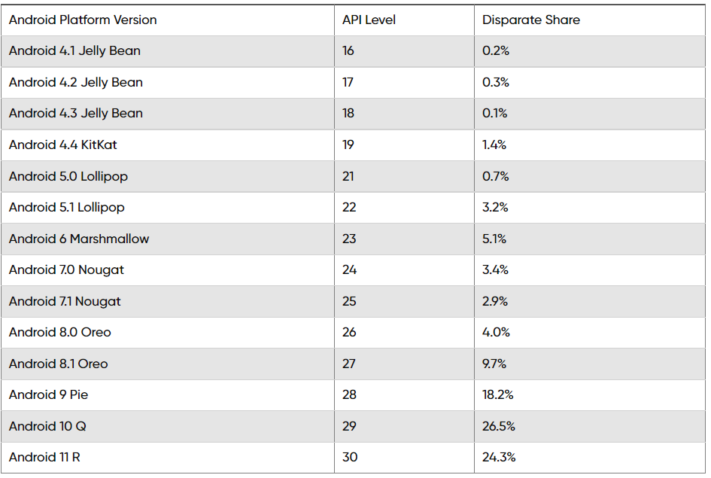Select the Android 4.1 Jelly Bean cell
The image size is (711, 478).
168,51
